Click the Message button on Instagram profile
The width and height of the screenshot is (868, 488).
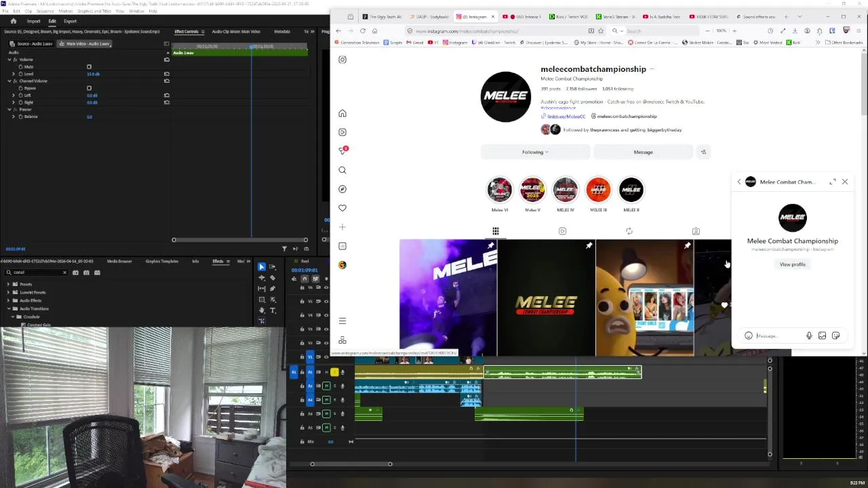click(643, 152)
